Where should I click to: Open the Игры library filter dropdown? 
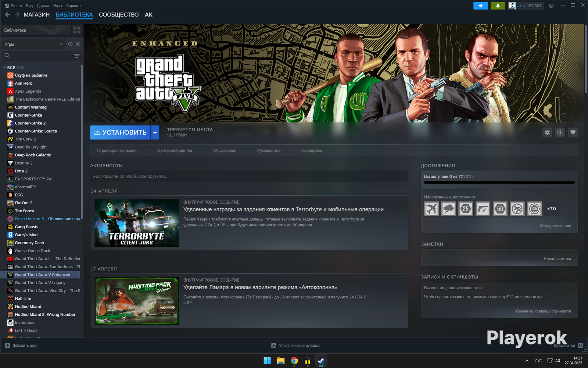tap(33, 44)
